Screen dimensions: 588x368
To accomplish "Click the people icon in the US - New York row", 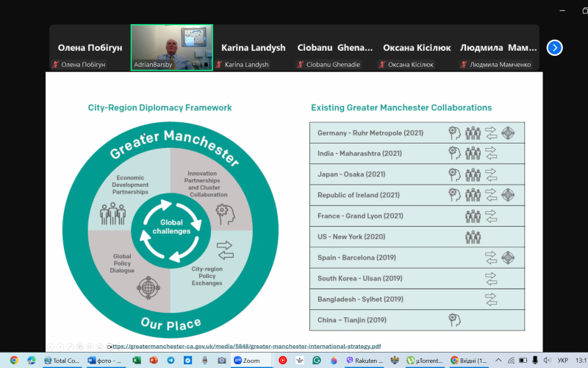I will coord(473,237).
